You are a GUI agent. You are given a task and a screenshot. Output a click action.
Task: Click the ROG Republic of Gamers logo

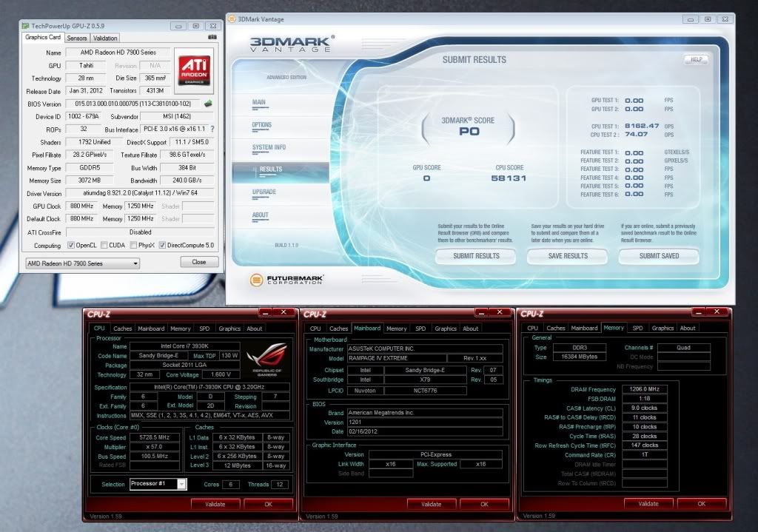tap(266, 360)
